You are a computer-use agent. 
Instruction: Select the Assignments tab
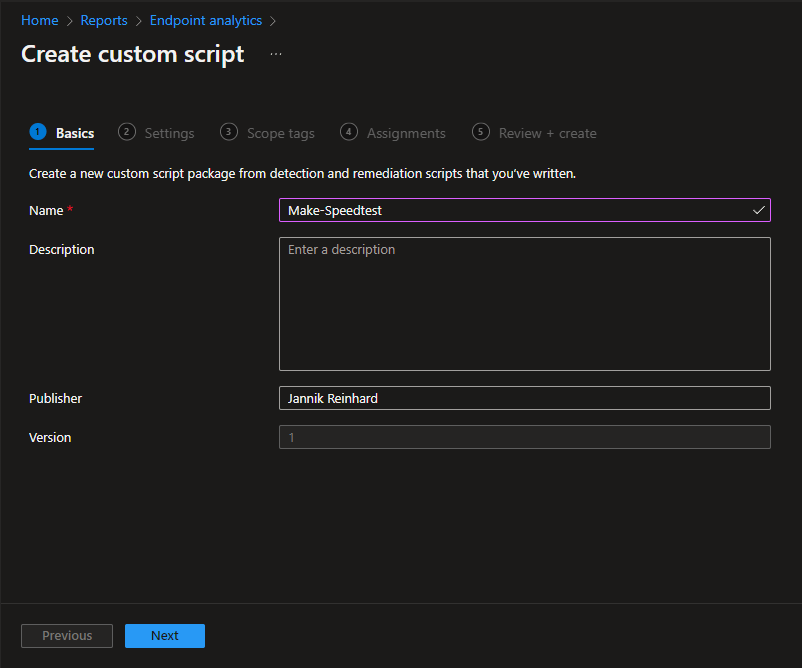406,133
